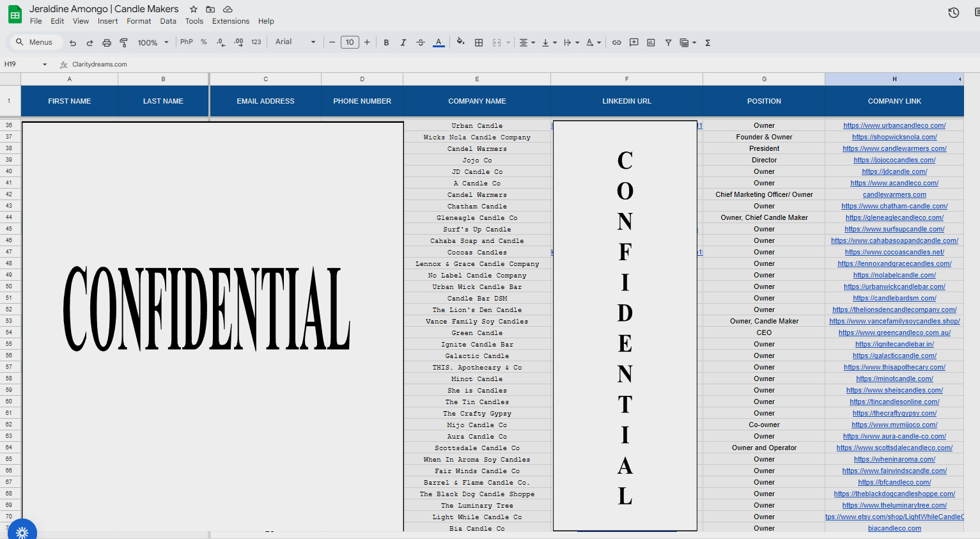Click the font size field
Image resolution: width=980 pixels, height=539 pixels.
[x=350, y=43]
